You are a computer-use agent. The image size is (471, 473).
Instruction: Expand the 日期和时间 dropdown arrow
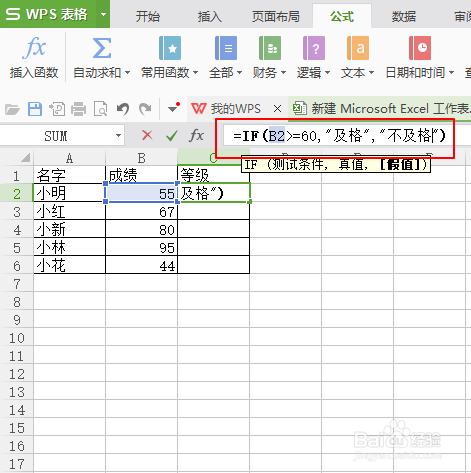451,72
